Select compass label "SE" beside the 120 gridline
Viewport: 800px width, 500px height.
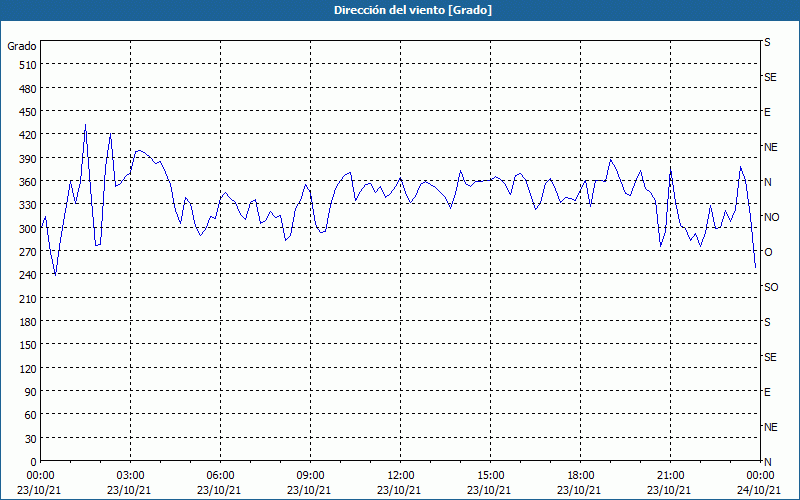[x=770, y=358]
